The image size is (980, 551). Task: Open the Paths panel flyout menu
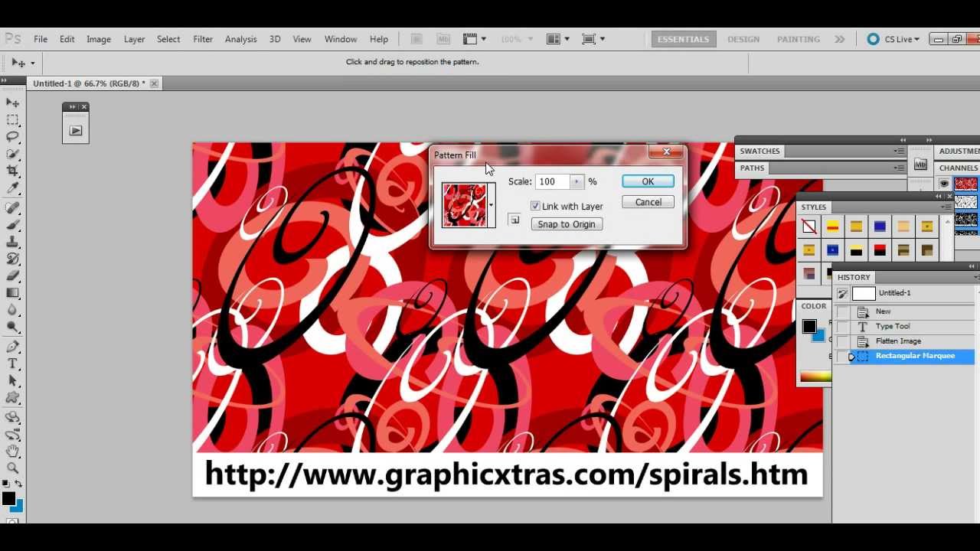click(x=897, y=168)
